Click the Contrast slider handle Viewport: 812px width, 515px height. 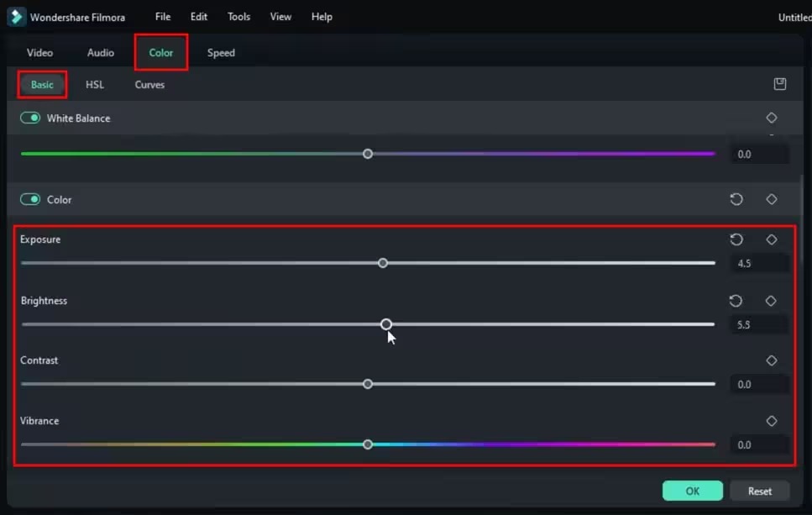click(368, 384)
